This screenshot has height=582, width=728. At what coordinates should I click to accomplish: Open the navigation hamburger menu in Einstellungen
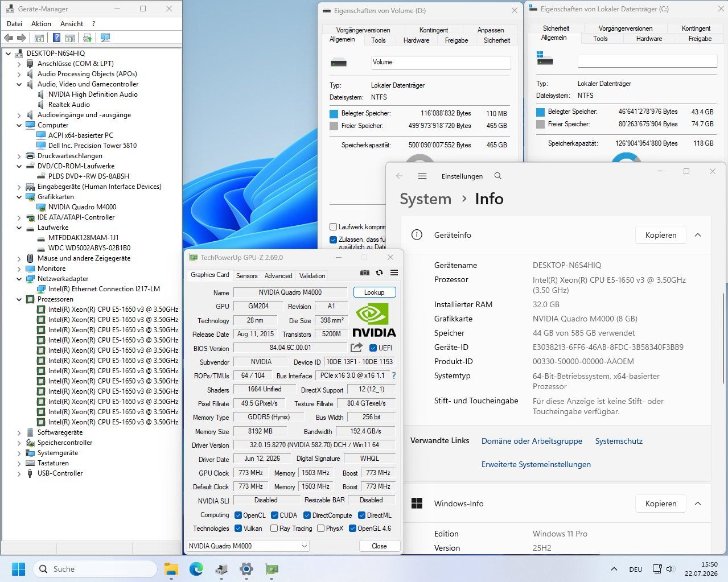coord(422,176)
